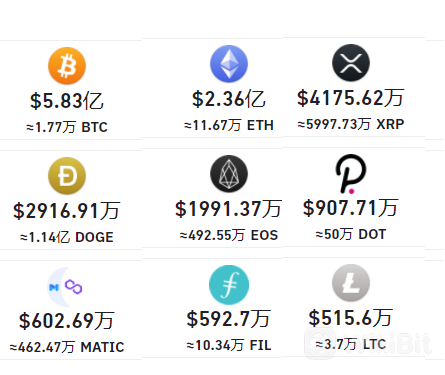
Task: Open the $2.36亿 Ethereum amount
Action: click(229, 99)
